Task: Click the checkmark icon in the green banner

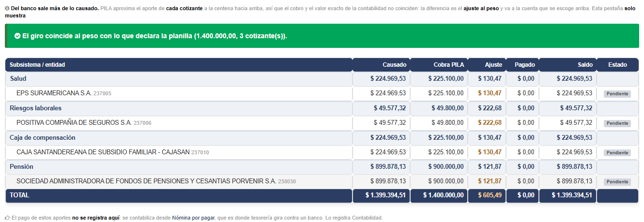Action: [x=17, y=36]
